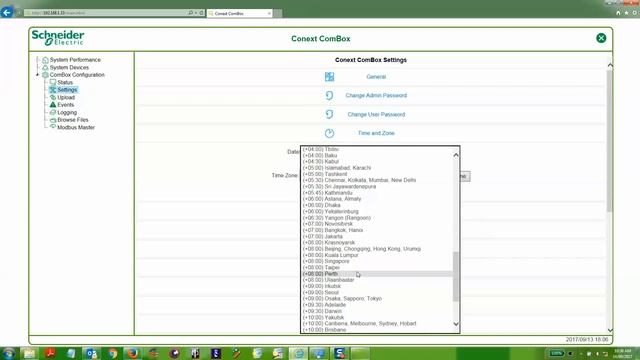Image resolution: width=640 pixels, height=360 pixels.
Task: Open Firefox from the taskbar
Action: [132, 353]
